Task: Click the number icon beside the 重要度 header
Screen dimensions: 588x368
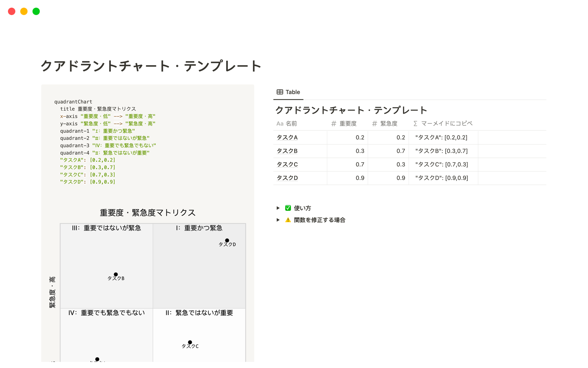Action: coord(334,124)
